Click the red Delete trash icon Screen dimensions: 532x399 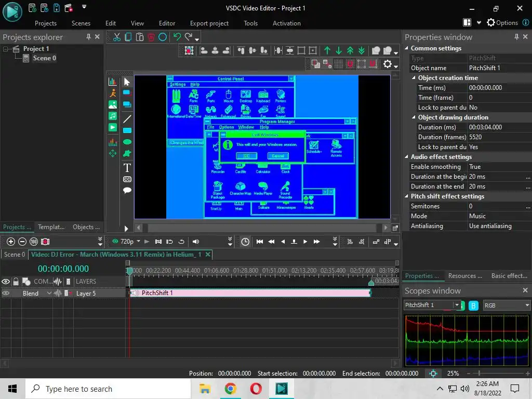151,37
